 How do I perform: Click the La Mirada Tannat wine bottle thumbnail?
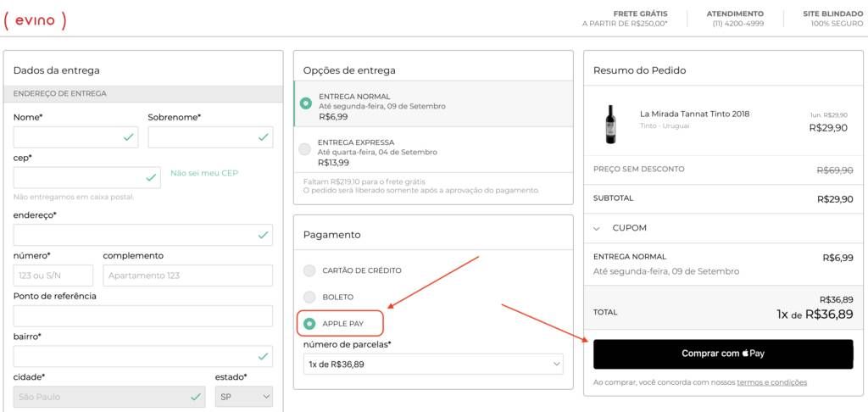(610, 124)
